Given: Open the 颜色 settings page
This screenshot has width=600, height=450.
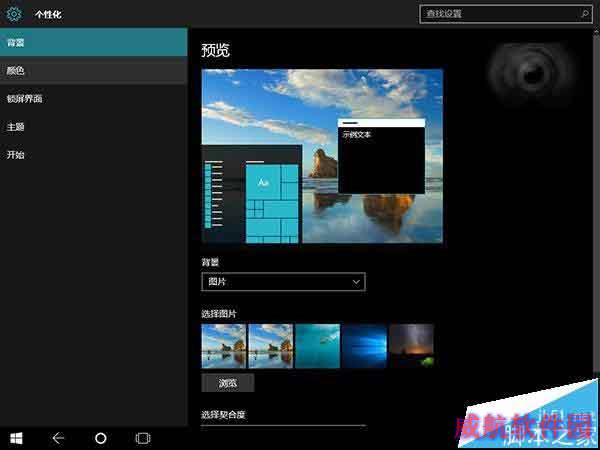Looking at the screenshot, I should click(x=93, y=71).
